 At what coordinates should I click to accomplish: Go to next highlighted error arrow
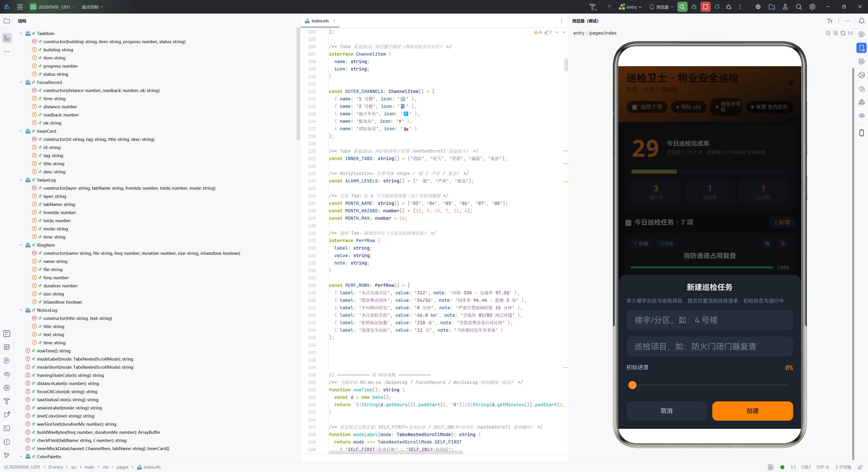pyautogui.click(x=564, y=32)
